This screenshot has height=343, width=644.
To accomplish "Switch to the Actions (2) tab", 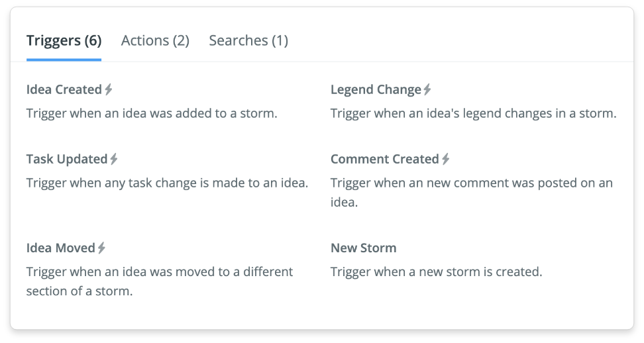I will pos(155,40).
